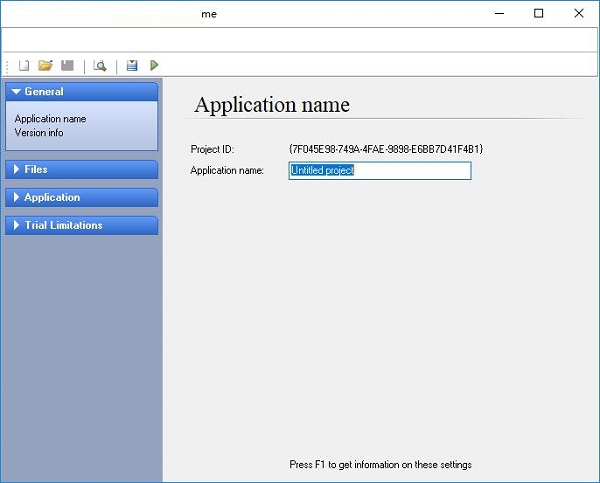Close the application window
Image resolution: width=600 pixels, height=483 pixels.
click(x=579, y=14)
